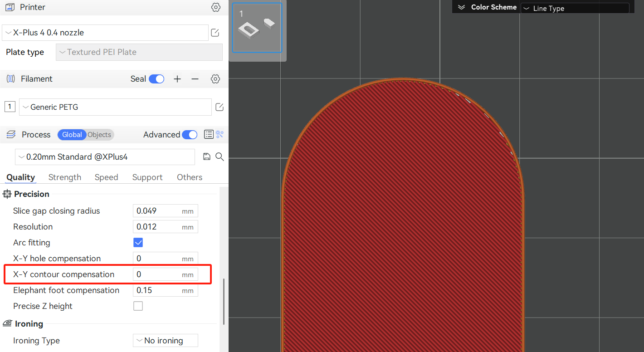Image resolution: width=644 pixels, height=352 pixels.
Task: Click the Resolution value field
Action: [165, 227]
